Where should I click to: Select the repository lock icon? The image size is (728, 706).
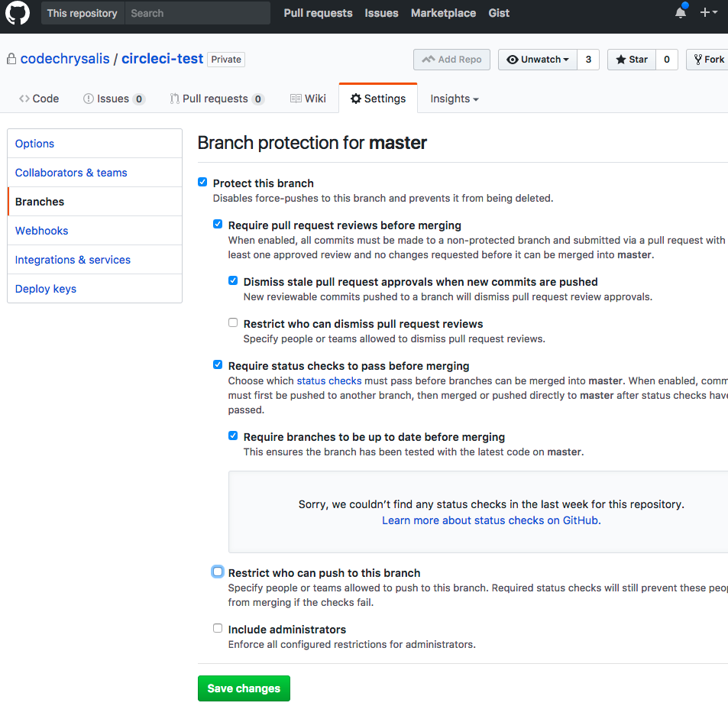(x=11, y=59)
